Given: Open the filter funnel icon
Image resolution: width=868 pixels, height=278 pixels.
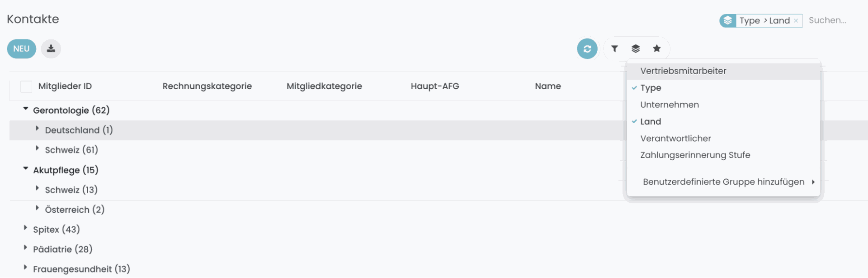Looking at the screenshot, I should 614,48.
